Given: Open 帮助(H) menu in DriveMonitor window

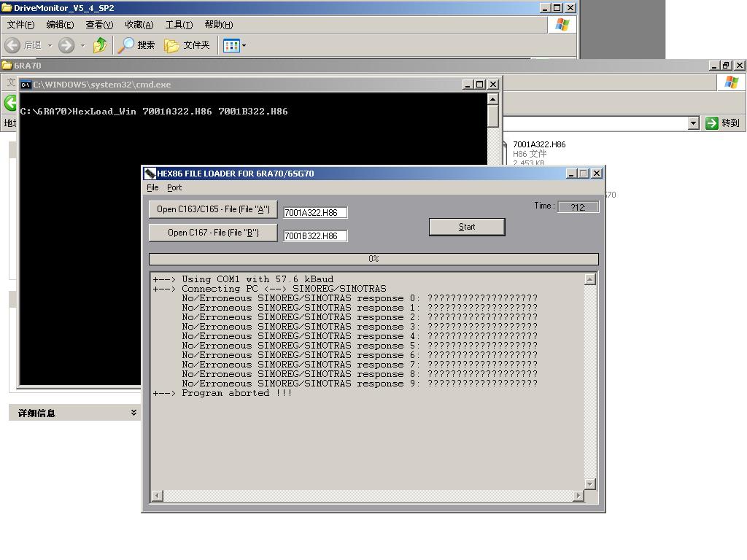Looking at the screenshot, I should pos(219,25).
